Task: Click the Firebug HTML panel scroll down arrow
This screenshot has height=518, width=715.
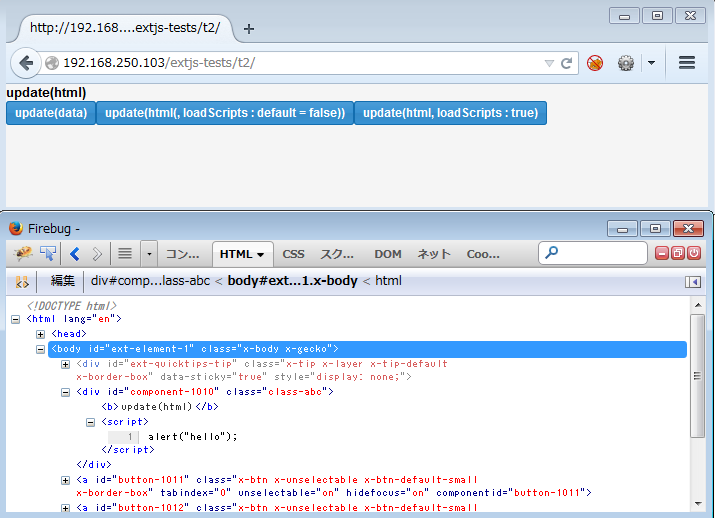Action: 698,504
